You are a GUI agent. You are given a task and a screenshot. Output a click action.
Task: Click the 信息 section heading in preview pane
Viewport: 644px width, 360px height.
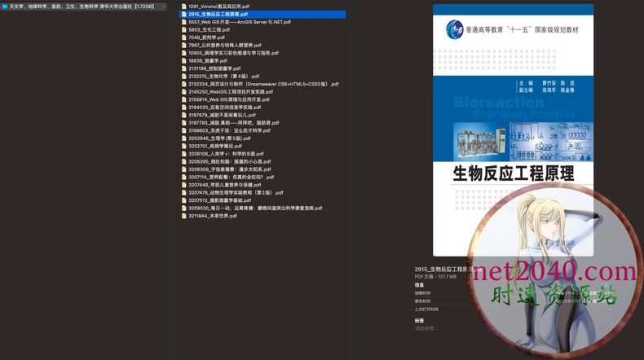click(419, 285)
